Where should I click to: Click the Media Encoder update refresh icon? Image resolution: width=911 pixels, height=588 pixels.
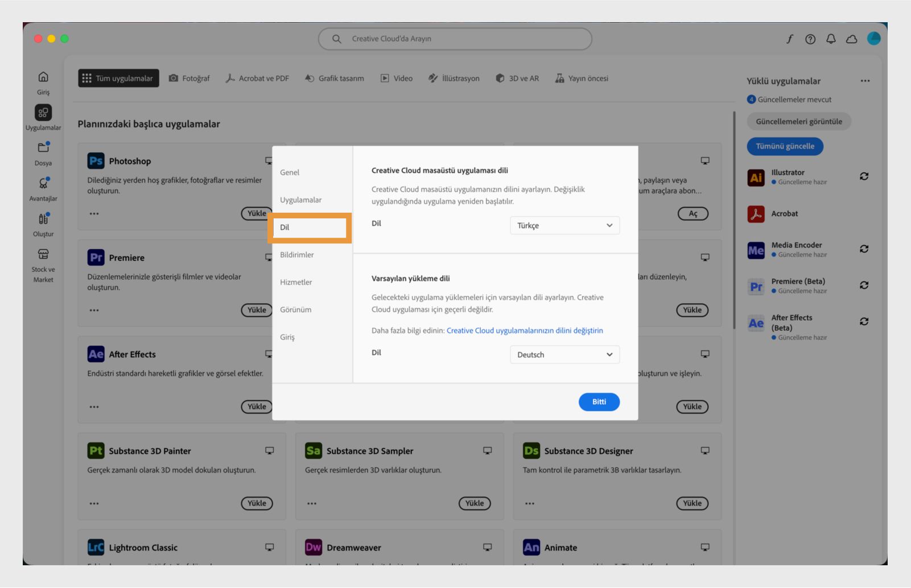(x=864, y=249)
